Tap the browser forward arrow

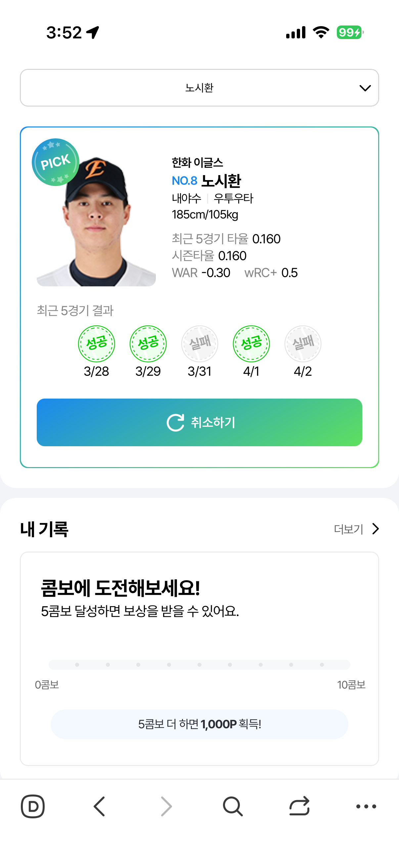tap(166, 806)
